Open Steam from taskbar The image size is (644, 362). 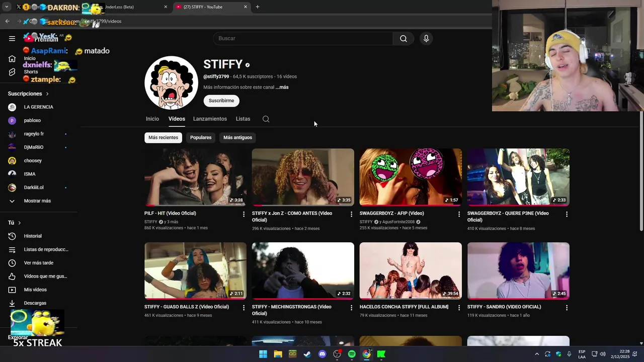(307, 354)
